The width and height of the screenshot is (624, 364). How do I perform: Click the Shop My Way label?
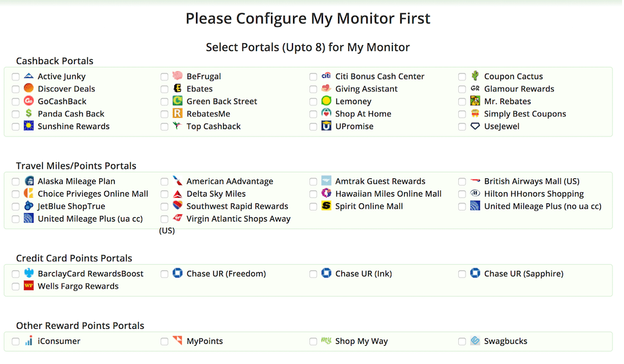[361, 341]
